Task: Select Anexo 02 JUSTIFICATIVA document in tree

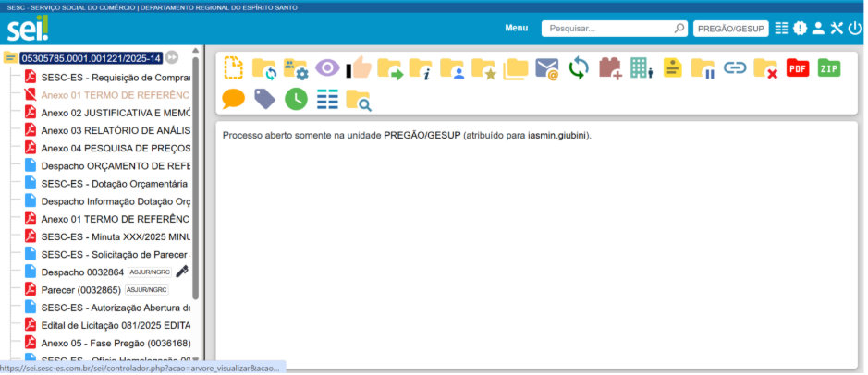Action: (116, 112)
